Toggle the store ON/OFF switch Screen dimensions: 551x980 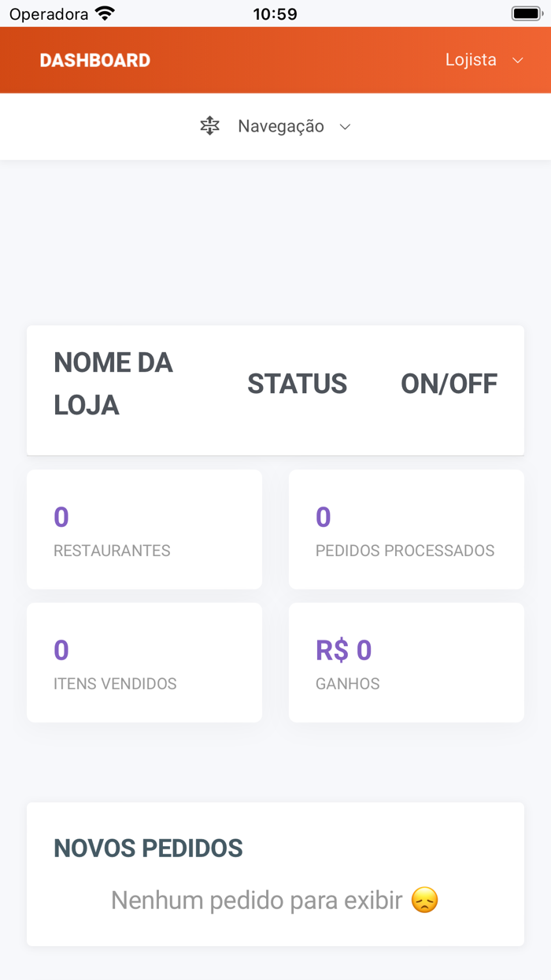coord(449,384)
